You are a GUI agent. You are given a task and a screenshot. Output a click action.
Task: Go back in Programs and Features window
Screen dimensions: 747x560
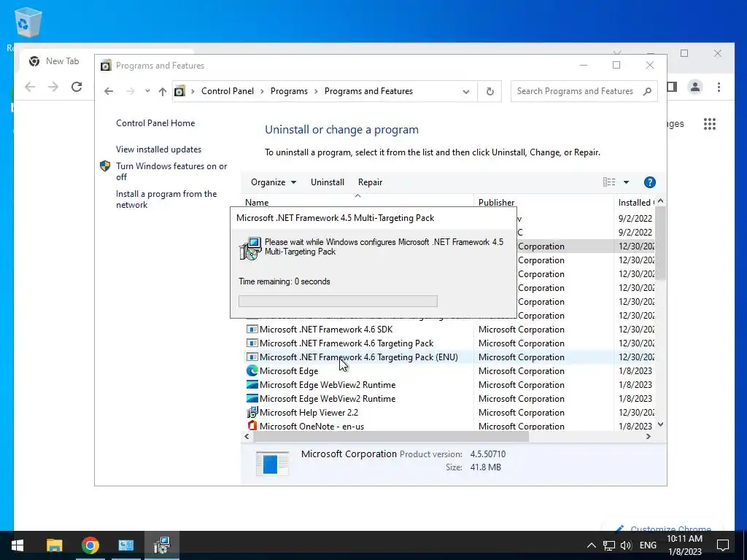[109, 91]
